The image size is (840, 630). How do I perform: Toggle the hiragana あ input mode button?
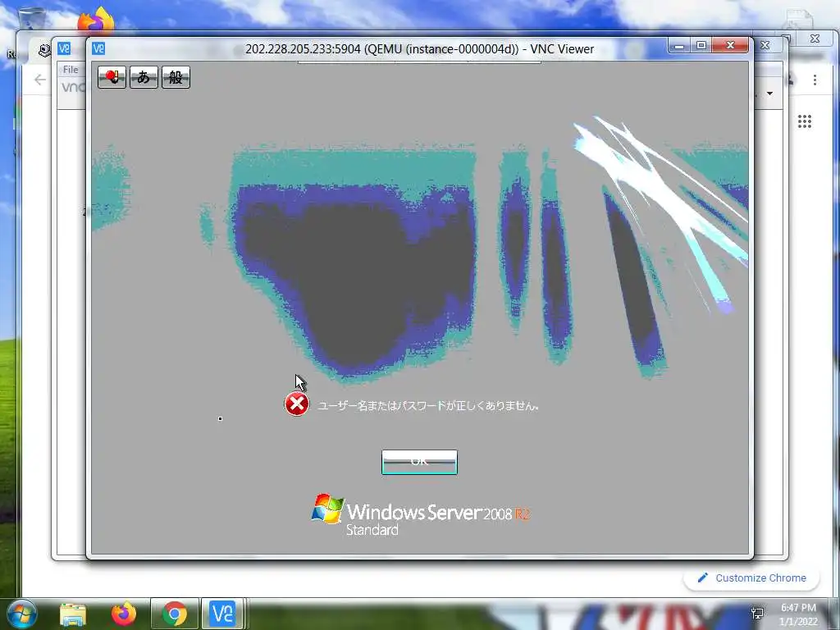(x=144, y=77)
